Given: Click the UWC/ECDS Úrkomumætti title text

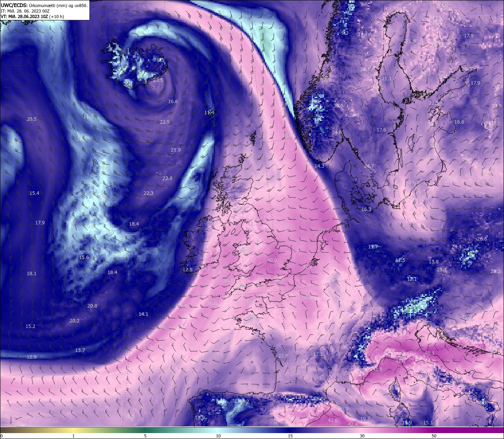Looking at the screenshot, I should [44, 5].
